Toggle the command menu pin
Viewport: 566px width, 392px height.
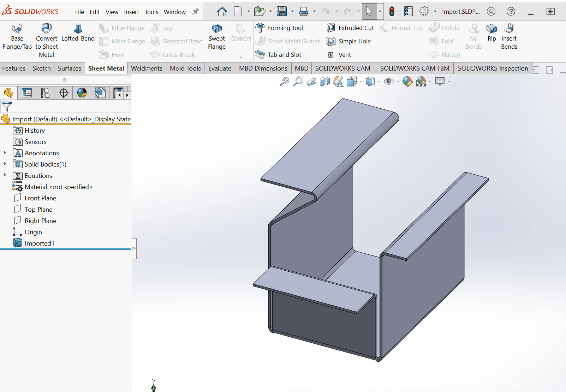[x=196, y=12]
